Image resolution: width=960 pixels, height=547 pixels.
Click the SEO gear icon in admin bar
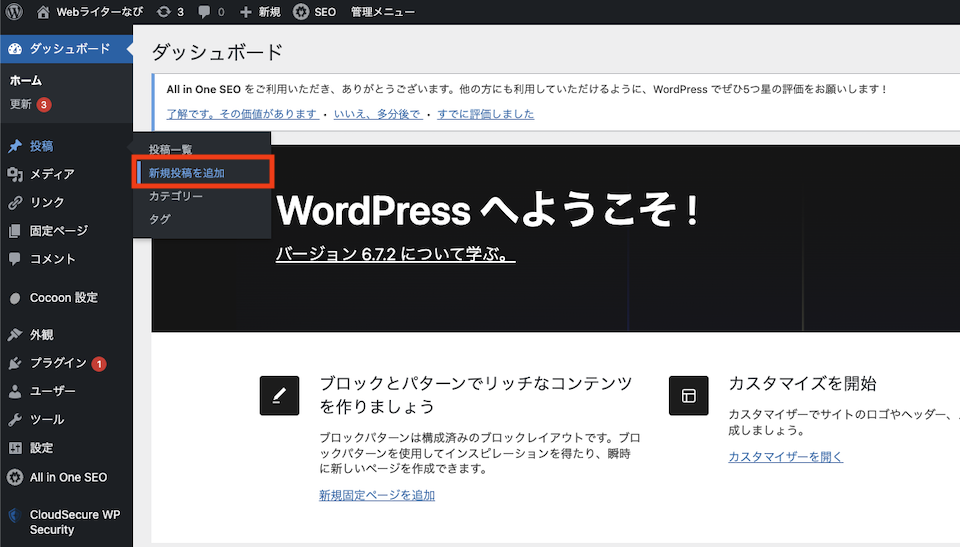[301, 12]
